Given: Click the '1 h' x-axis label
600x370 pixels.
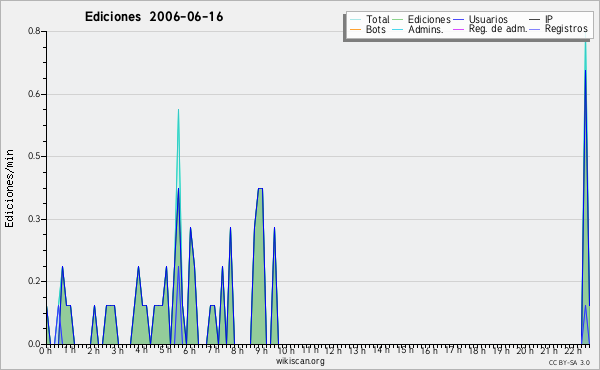Looking at the screenshot, I should coord(70,350).
